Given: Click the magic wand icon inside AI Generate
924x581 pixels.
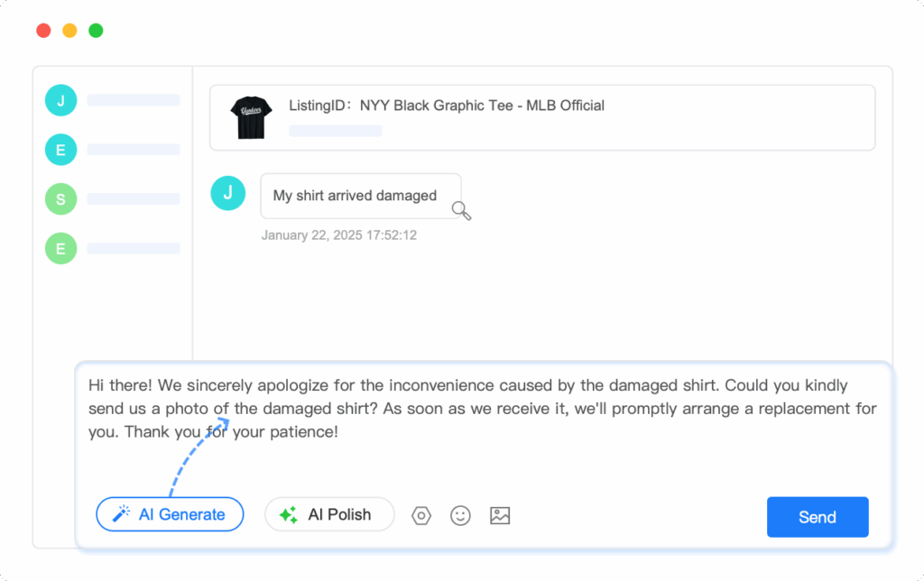Looking at the screenshot, I should coord(122,513).
